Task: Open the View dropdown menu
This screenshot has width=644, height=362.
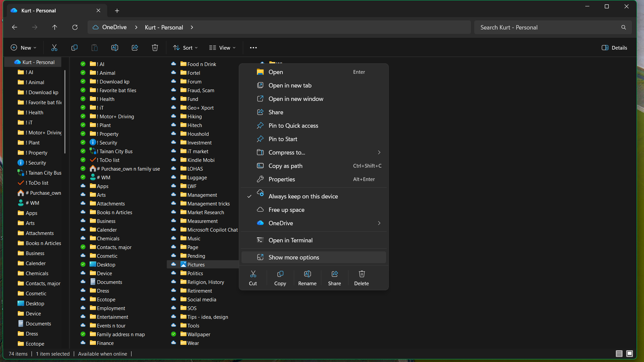Action: tap(222, 48)
